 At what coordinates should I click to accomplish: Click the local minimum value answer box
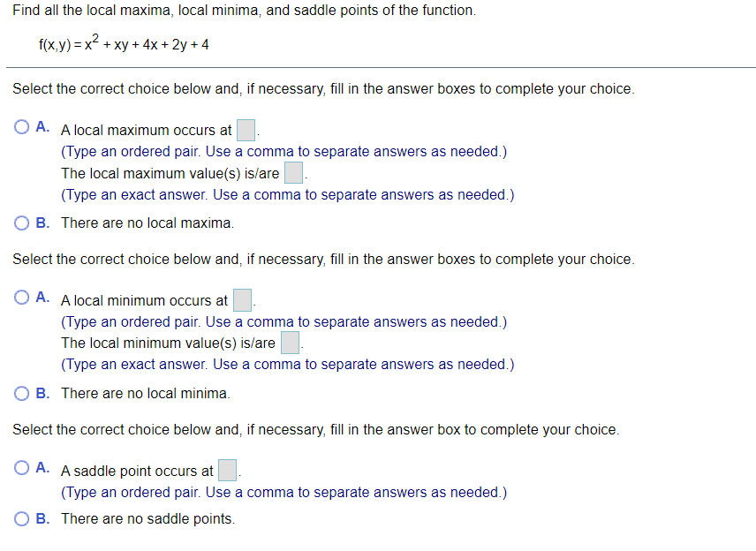click(x=290, y=343)
